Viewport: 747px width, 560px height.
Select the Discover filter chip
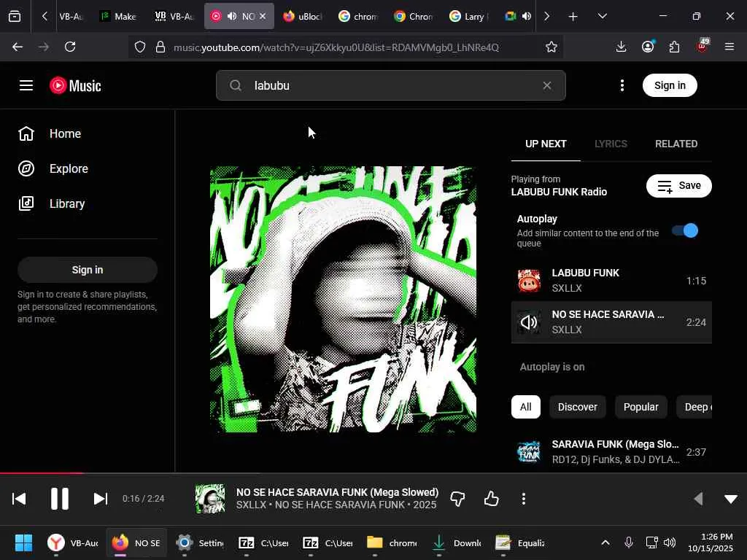coord(578,407)
